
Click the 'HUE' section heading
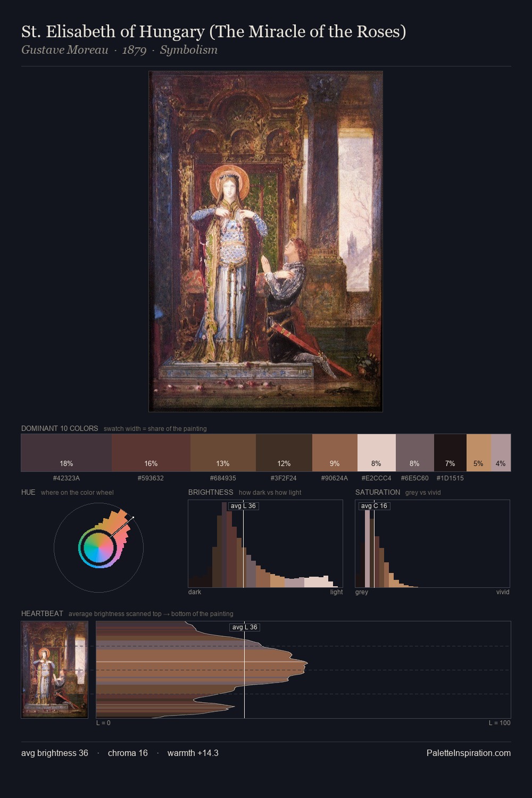pos(28,492)
